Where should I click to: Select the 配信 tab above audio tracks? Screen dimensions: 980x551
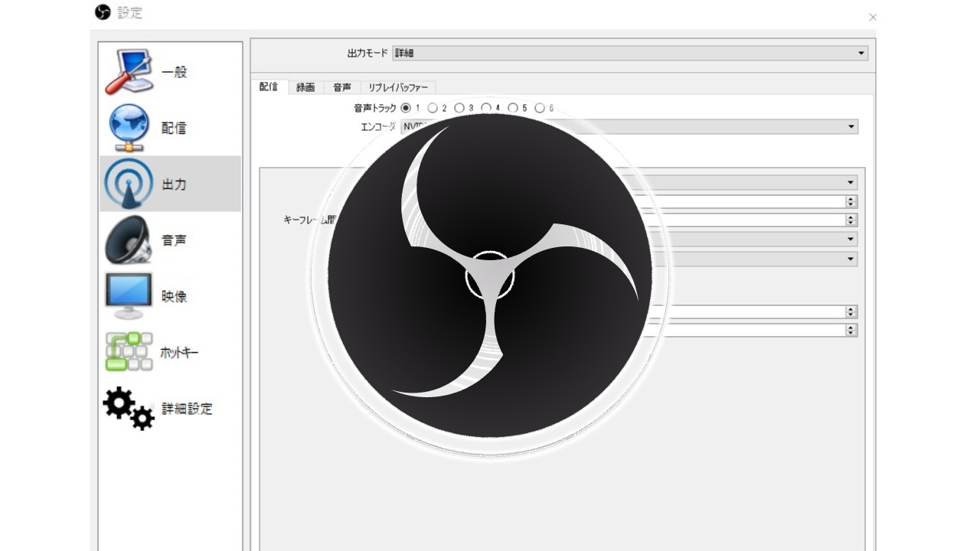tap(269, 86)
